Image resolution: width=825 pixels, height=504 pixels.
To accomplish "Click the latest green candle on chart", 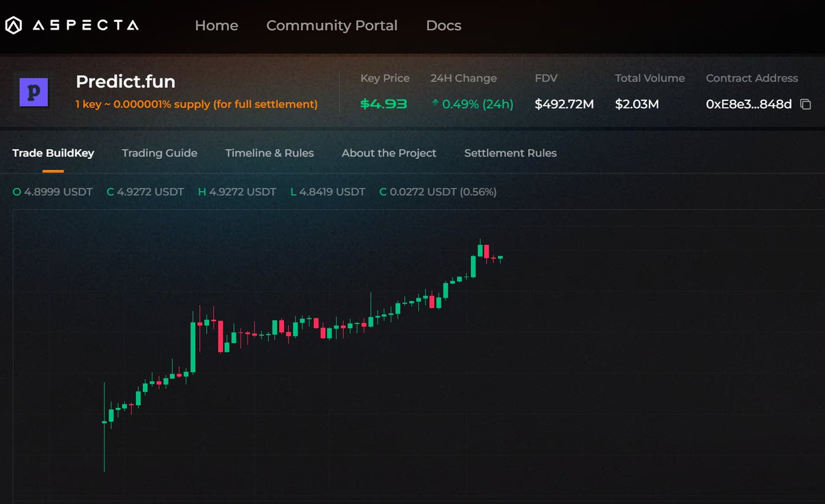I will pos(500,258).
